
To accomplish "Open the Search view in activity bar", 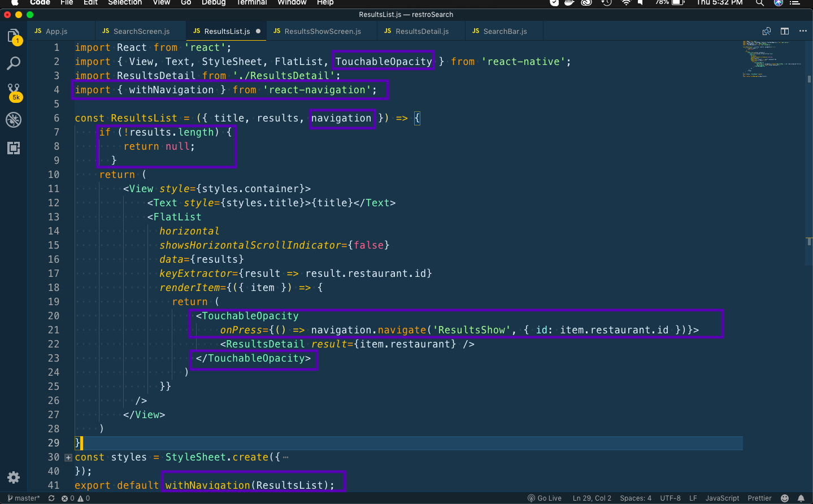I will 14,63.
